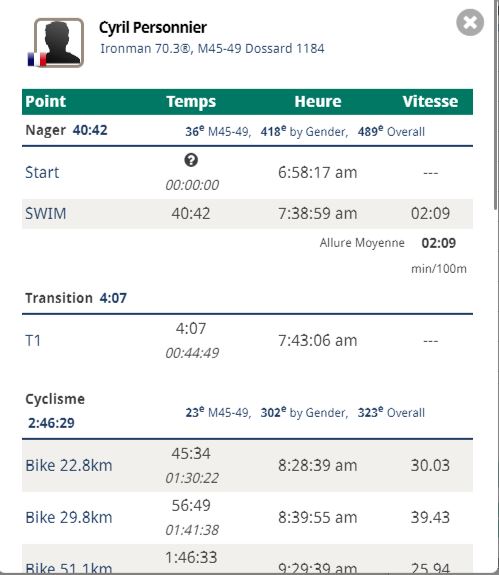Click the help question mark icon
Image resolution: width=499 pixels, height=575 pixels.
(x=191, y=160)
